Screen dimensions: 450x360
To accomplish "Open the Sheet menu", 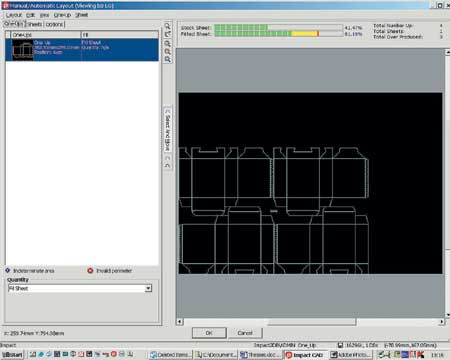I will 82,15.
